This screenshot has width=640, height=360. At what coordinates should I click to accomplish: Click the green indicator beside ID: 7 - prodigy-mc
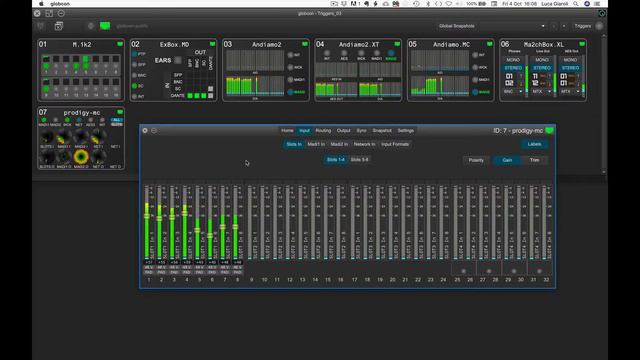coord(549,131)
